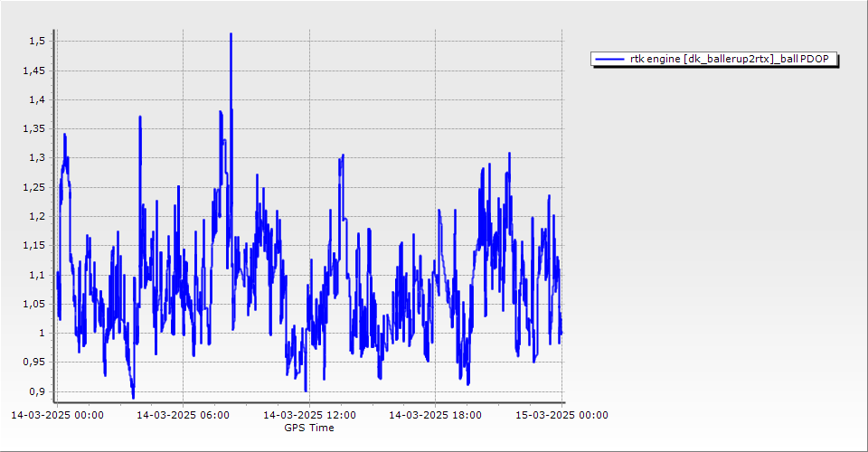Select the '1,4' y-axis label
The width and height of the screenshot is (868, 452).
[x=38, y=99]
